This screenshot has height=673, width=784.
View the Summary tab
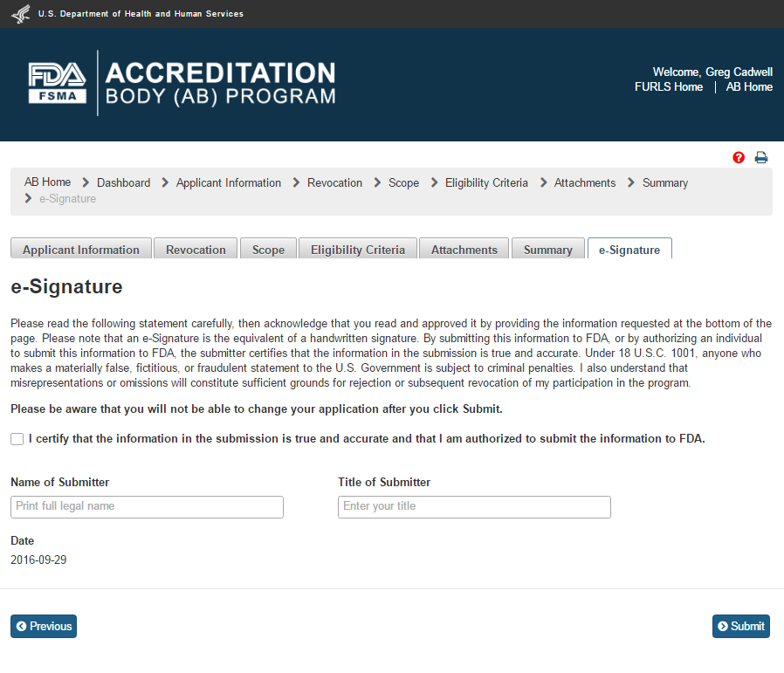click(x=548, y=250)
